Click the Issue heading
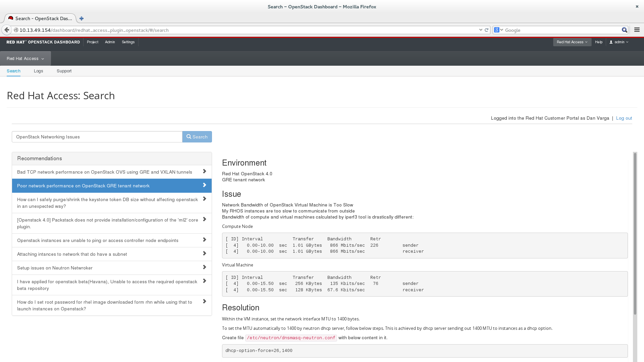Viewport: 644px width, 362px height. [x=231, y=194]
